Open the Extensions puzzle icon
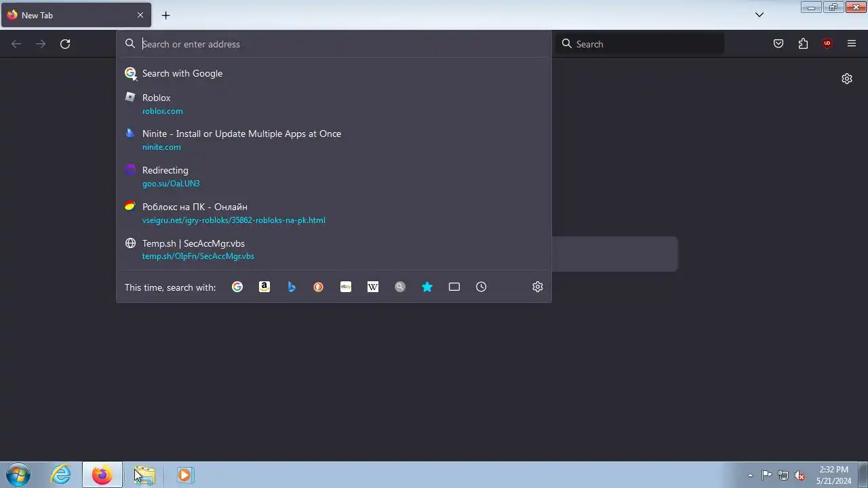This screenshot has width=868, height=488. click(803, 44)
